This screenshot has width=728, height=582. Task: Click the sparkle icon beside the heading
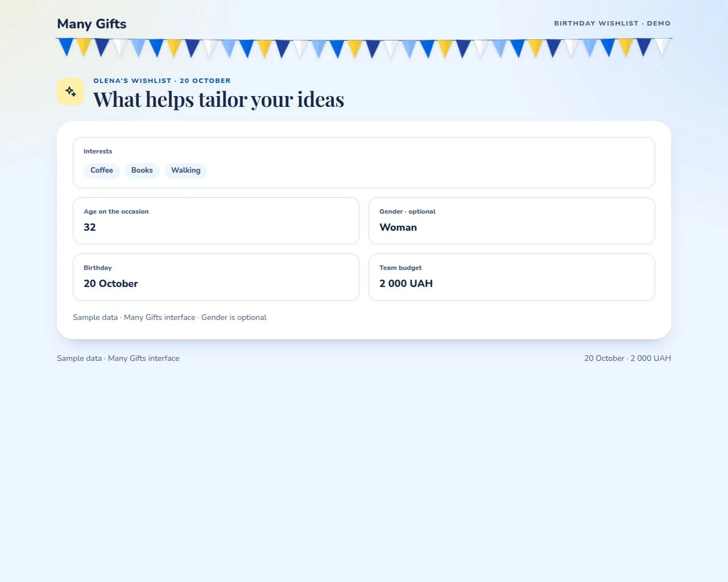pos(71,92)
